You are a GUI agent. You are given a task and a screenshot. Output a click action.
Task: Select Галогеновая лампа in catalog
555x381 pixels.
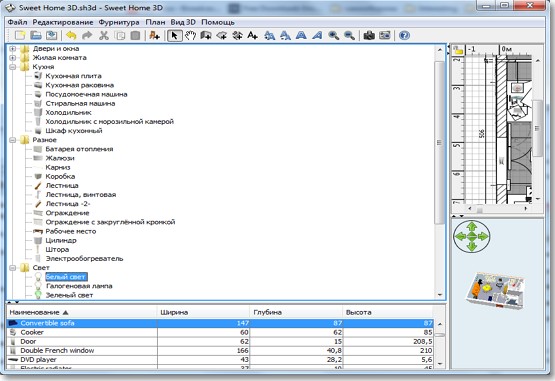79,286
